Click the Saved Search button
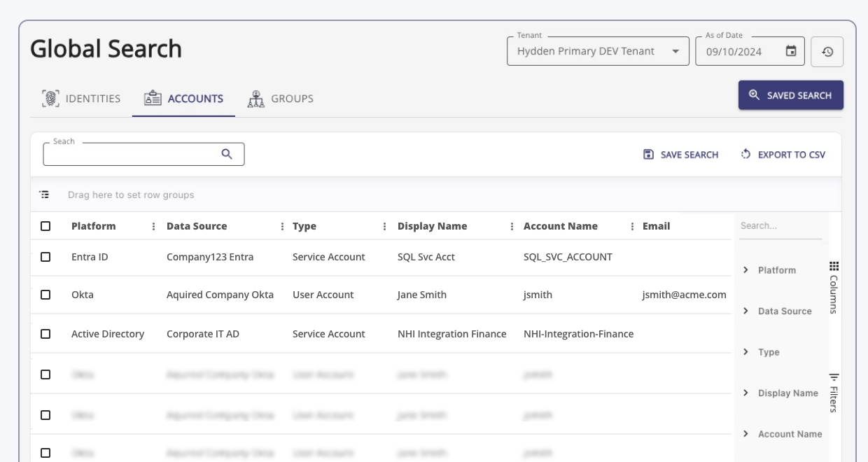 [x=790, y=95]
